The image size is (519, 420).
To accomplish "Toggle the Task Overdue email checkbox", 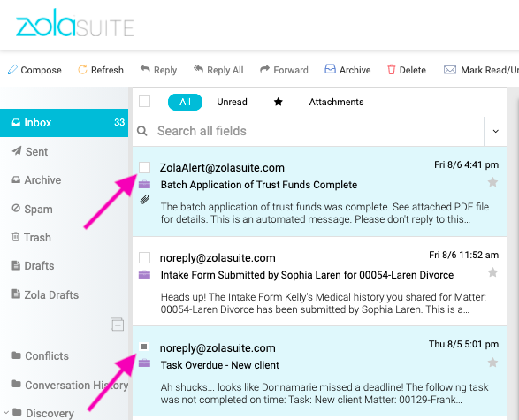I will pyautogui.click(x=143, y=347).
